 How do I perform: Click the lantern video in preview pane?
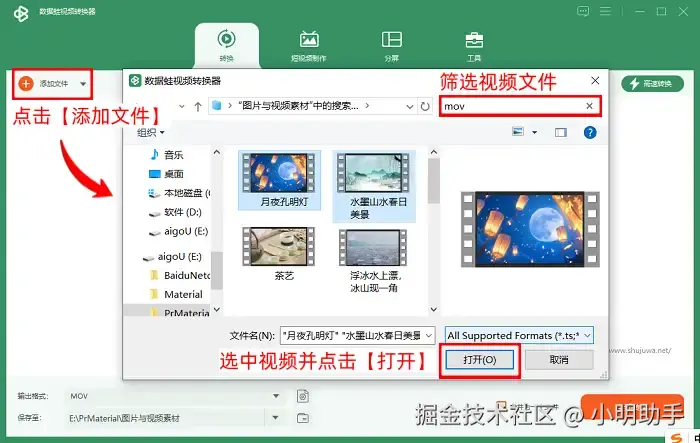pyautogui.click(x=530, y=230)
